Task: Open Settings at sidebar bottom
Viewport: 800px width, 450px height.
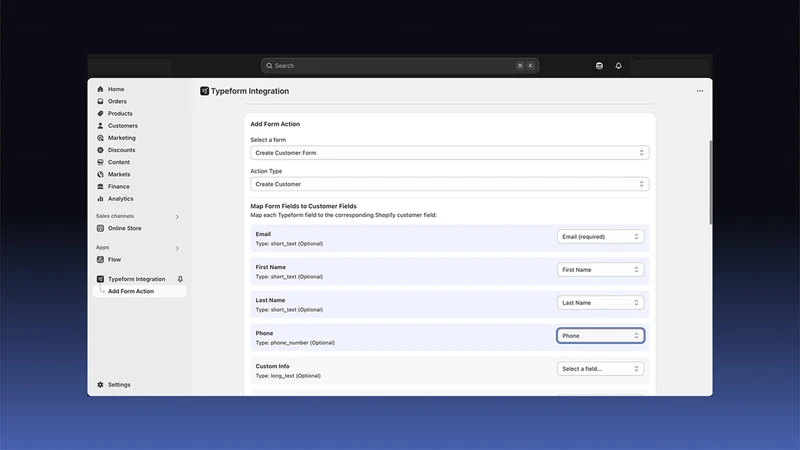Action: click(119, 385)
